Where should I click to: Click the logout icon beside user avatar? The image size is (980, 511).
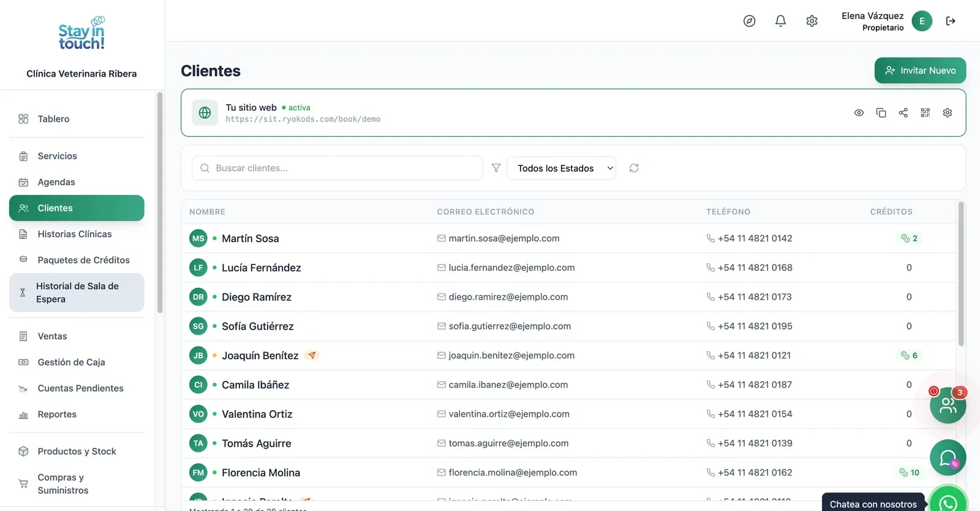pyautogui.click(x=951, y=21)
